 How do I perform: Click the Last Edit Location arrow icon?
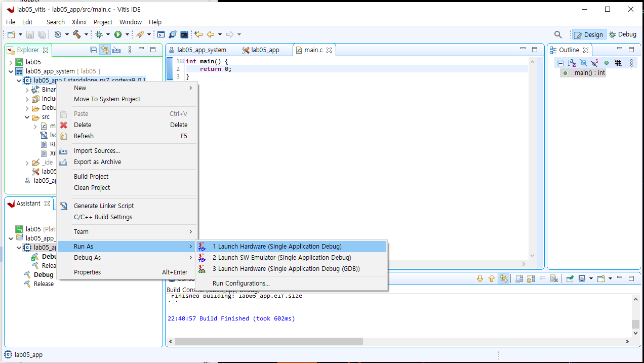coord(198,34)
